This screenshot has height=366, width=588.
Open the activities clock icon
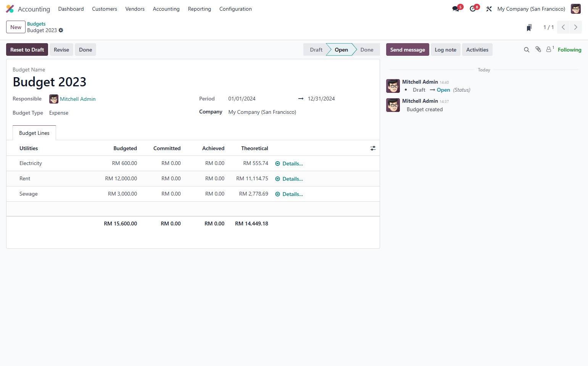[472, 9]
